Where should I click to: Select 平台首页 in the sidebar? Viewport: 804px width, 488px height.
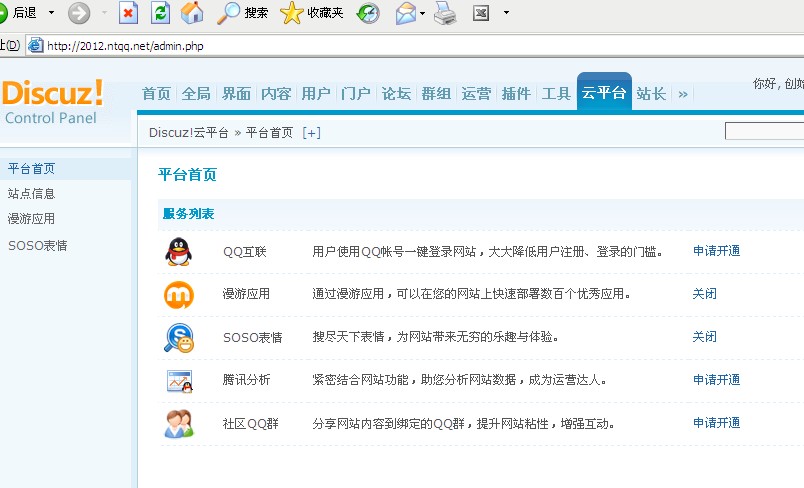[31, 169]
